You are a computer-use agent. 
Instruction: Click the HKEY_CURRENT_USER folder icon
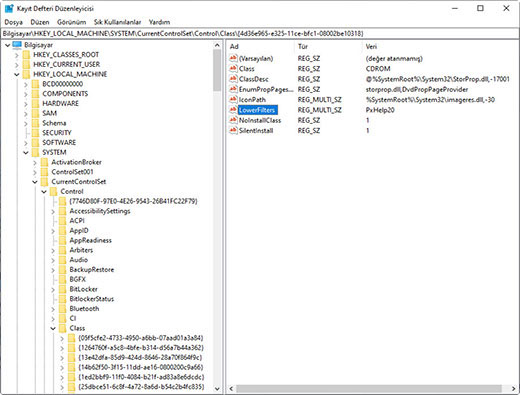26,64
